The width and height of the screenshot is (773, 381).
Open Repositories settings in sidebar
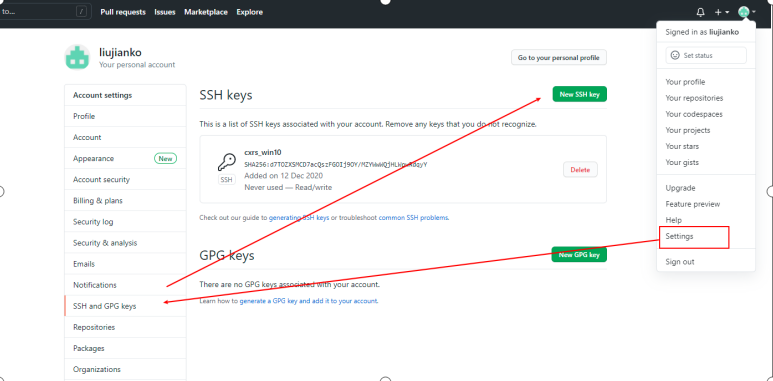pyautogui.click(x=125, y=327)
